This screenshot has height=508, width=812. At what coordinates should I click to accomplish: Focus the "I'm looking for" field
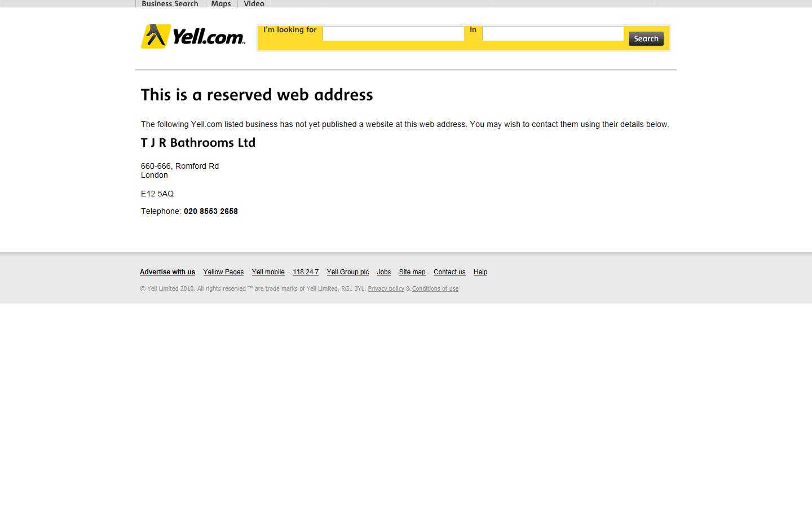pos(393,33)
